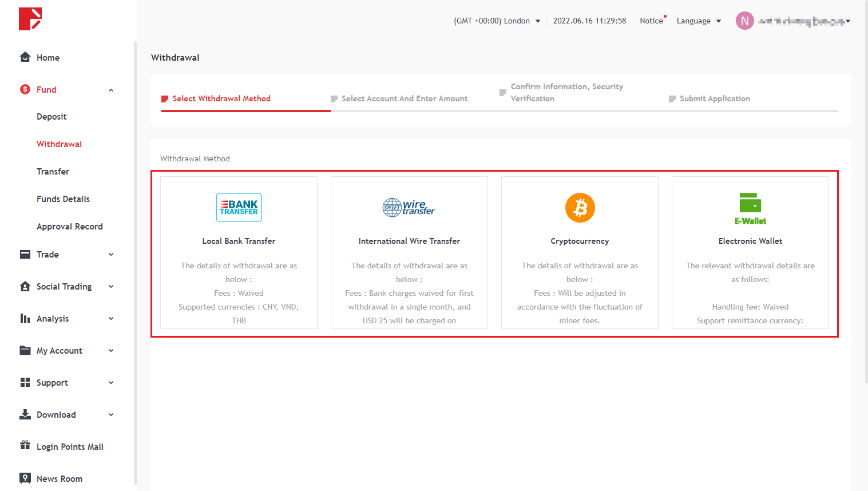Open the Language dropdown
This screenshot has width=868, height=491.
699,21
